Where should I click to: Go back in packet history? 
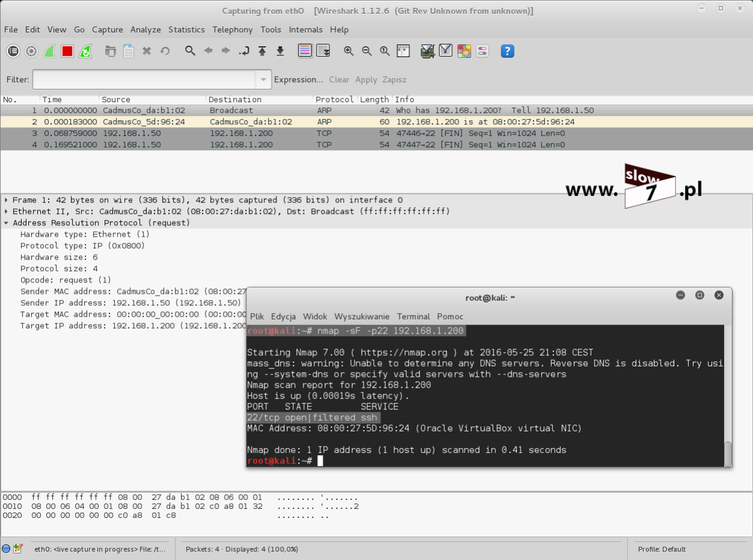coord(208,51)
